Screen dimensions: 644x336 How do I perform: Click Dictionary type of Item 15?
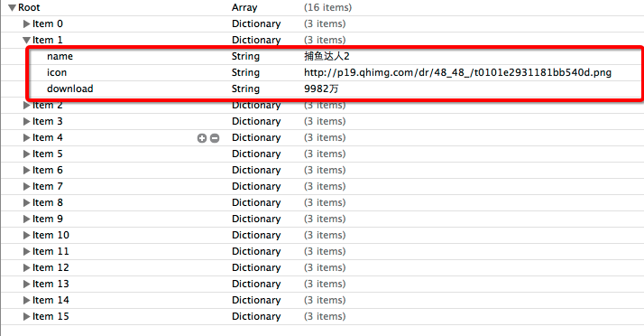coord(256,316)
